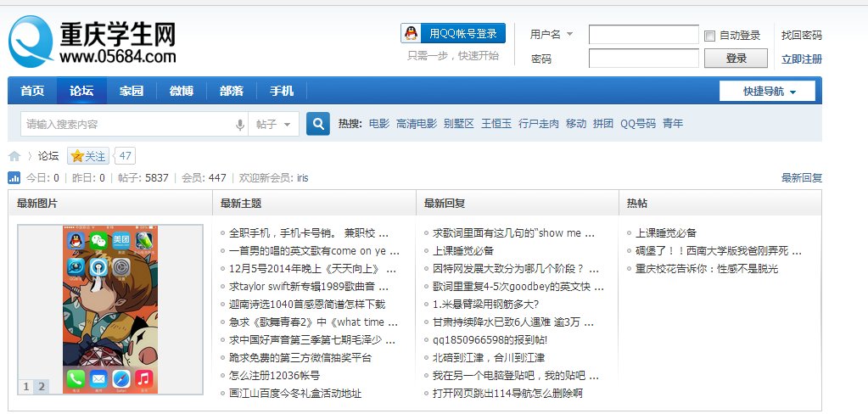Open the 用户名 login type dropdown
Screen dimensions: 868x414
(x=551, y=34)
